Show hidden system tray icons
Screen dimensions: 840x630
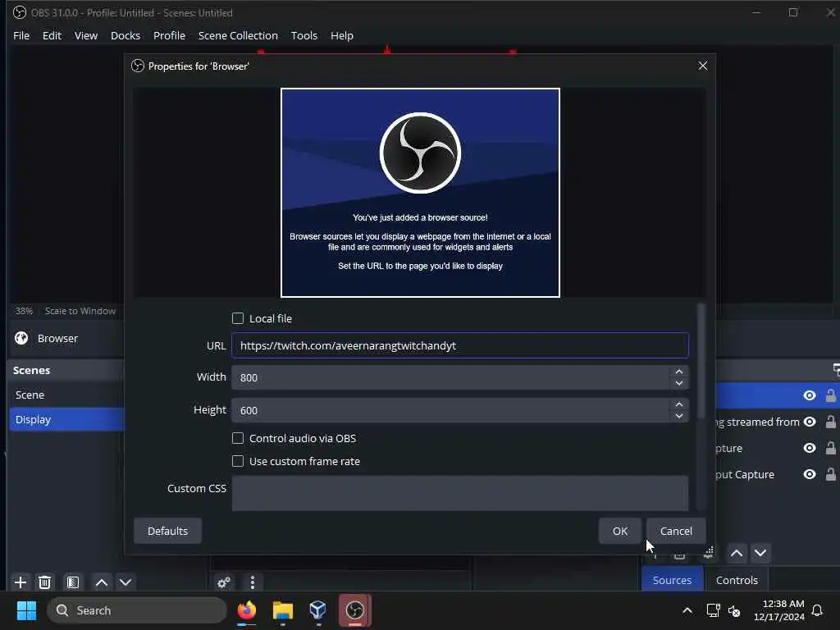687,610
